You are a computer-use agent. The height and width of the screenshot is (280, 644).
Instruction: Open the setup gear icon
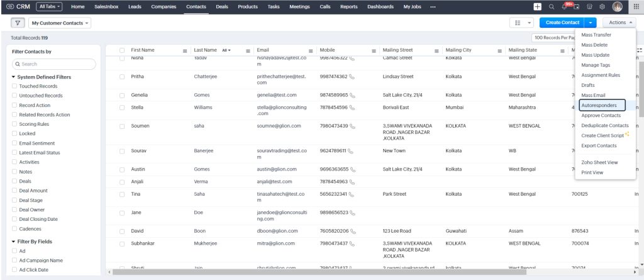click(x=602, y=6)
